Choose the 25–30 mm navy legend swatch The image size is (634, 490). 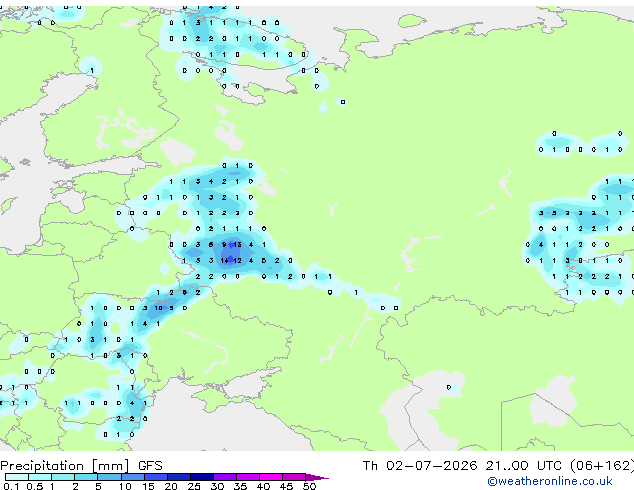(x=202, y=477)
